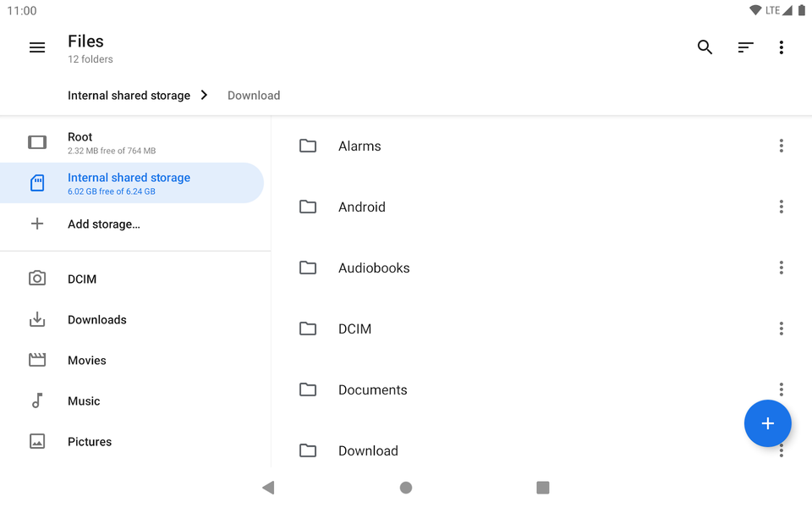Select the Root storage entry
This screenshot has height=508, width=812.
(x=80, y=142)
